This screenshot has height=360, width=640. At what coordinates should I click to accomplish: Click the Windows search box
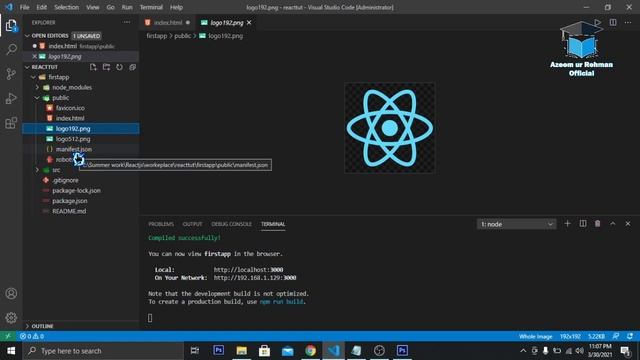pos(103,351)
